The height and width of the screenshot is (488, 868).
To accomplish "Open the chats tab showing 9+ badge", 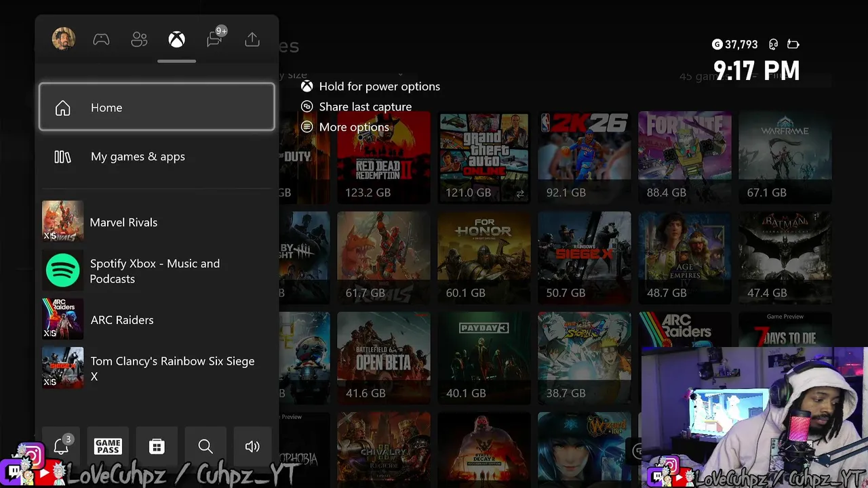I will pyautogui.click(x=215, y=39).
